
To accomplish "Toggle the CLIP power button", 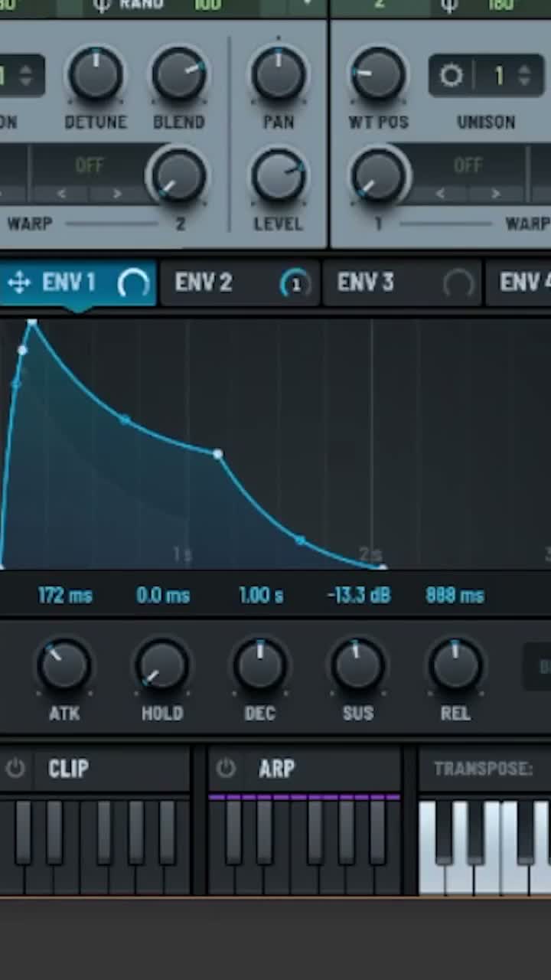I will tap(15, 768).
